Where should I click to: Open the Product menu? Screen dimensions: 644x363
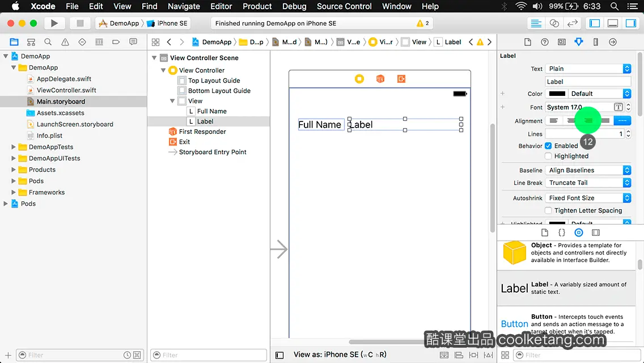coord(257,6)
